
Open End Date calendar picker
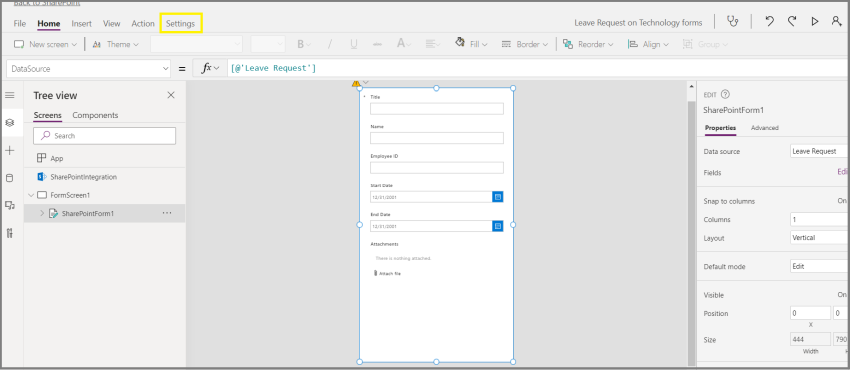click(498, 226)
